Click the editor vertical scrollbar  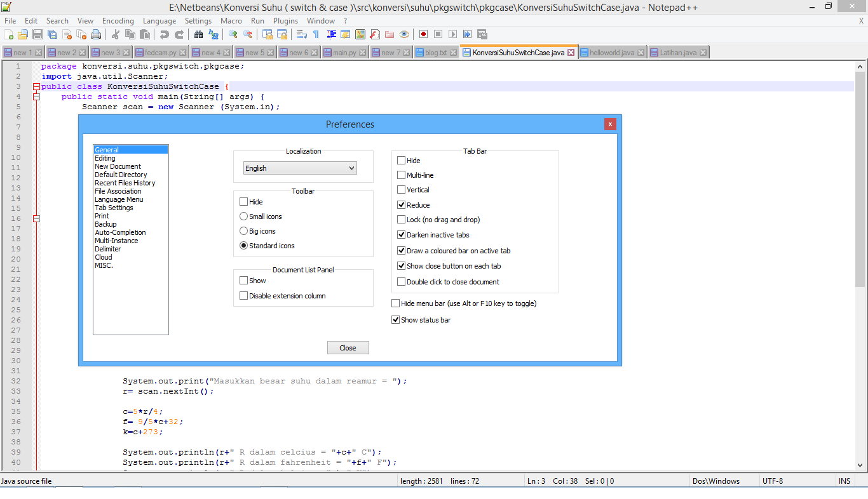pos(860,265)
